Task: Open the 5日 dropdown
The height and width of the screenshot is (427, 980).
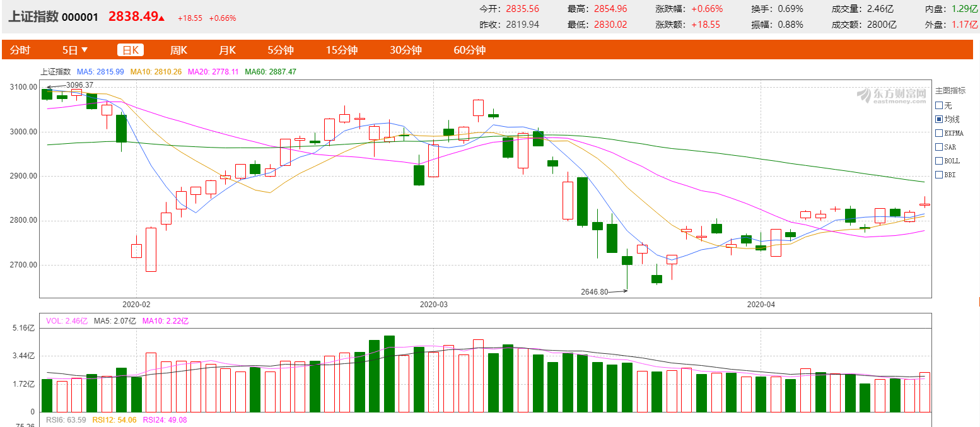Action: 75,50
